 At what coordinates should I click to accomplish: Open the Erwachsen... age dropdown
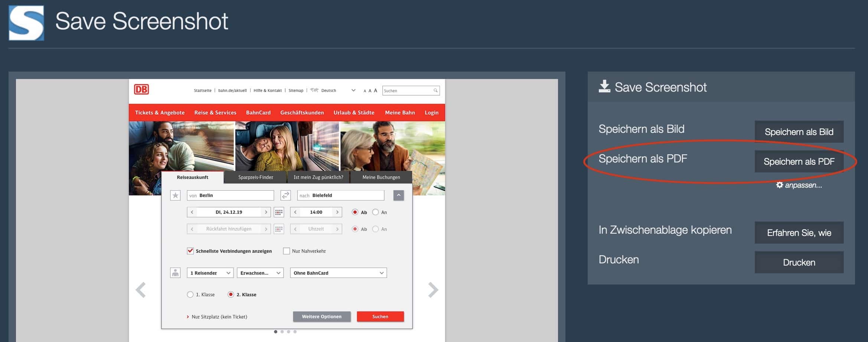coord(260,273)
